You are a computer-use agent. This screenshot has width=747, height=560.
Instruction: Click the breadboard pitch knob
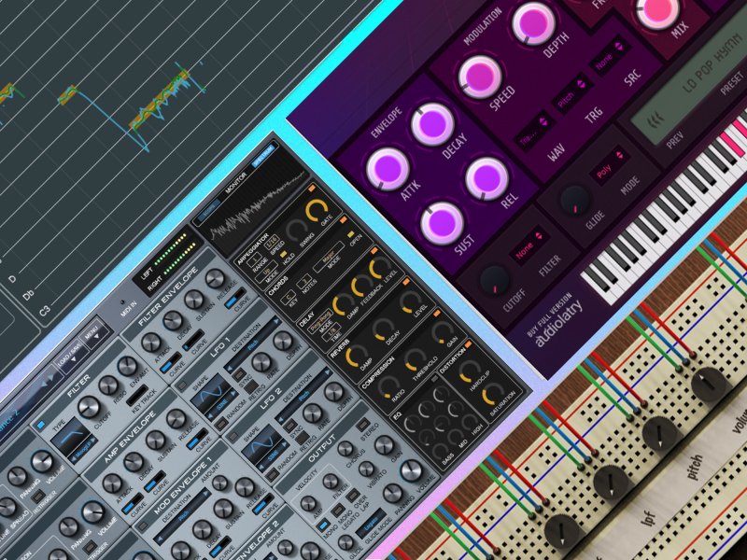pyautogui.click(x=660, y=435)
